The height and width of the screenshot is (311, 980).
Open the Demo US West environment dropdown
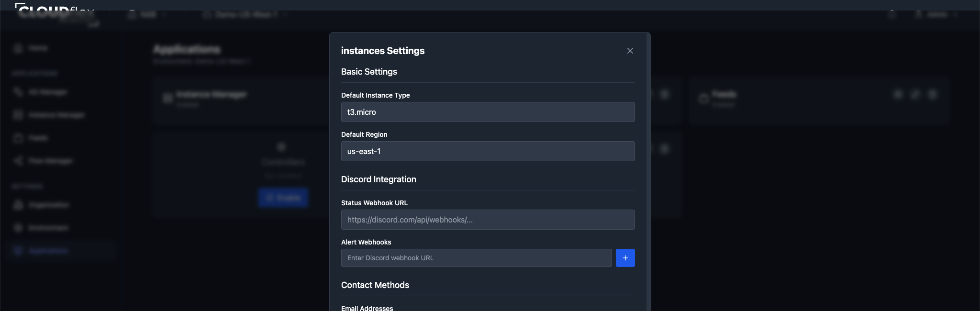[x=245, y=15]
